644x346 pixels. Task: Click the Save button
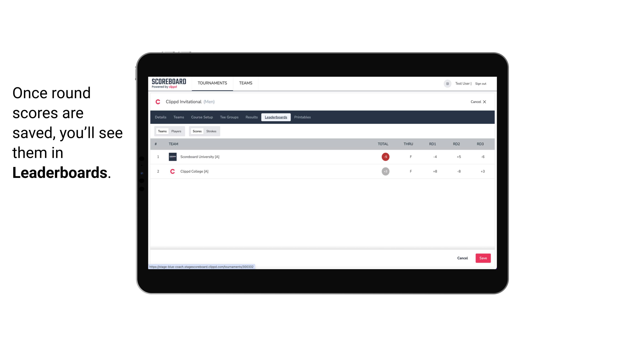(x=482, y=258)
